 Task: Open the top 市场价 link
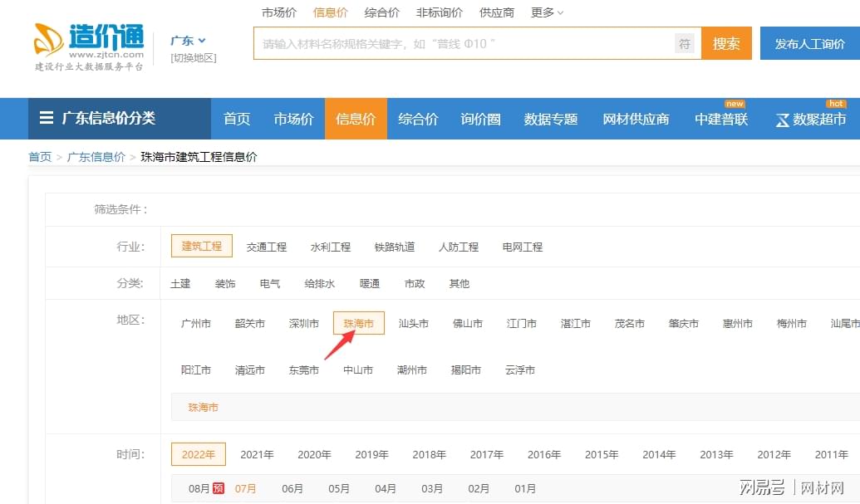(x=278, y=12)
